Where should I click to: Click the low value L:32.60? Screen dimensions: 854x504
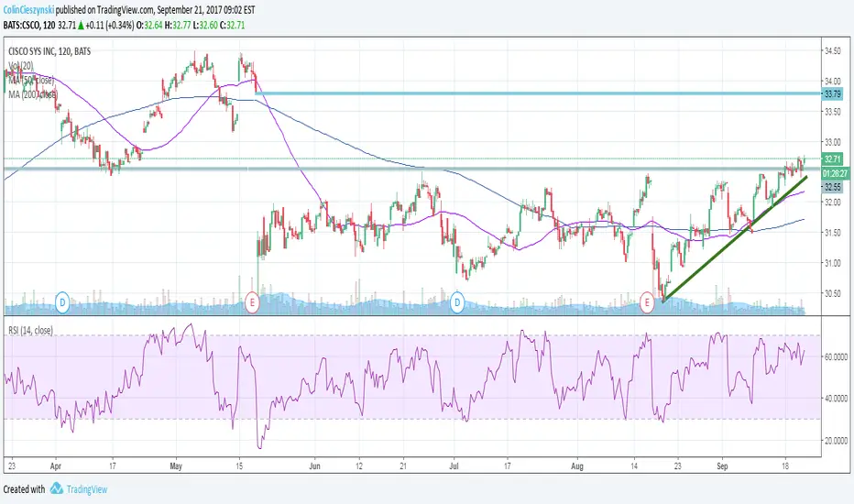click(205, 25)
